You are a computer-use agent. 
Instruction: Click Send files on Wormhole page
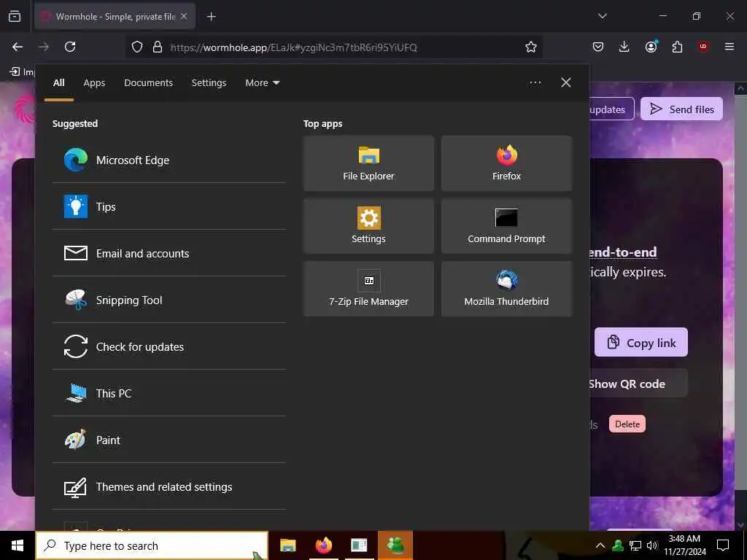(x=681, y=109)
